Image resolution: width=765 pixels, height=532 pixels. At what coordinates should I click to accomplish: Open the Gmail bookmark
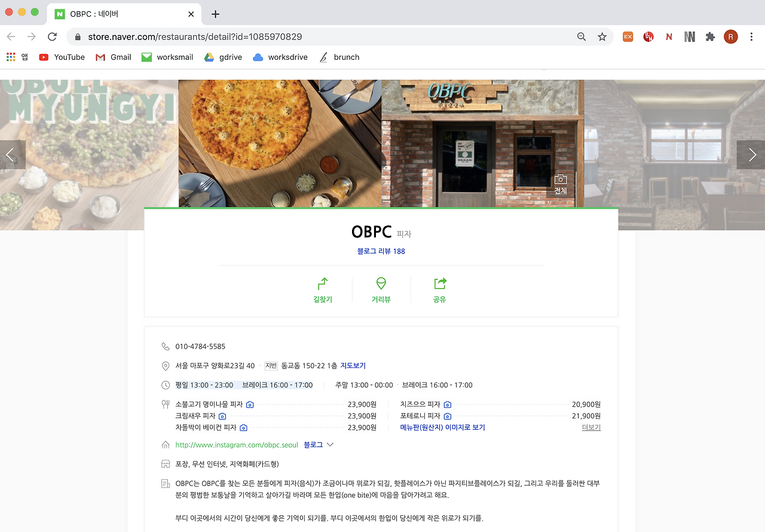114,57
